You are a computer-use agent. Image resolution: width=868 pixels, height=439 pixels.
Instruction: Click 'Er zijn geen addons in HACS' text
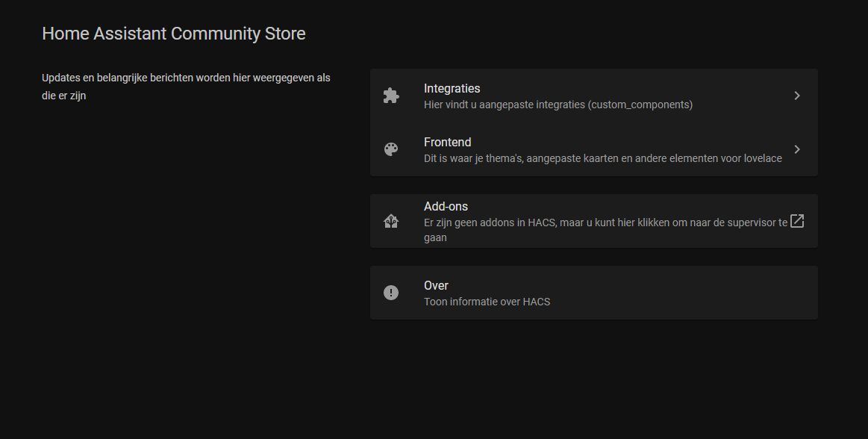click(605, 230)
